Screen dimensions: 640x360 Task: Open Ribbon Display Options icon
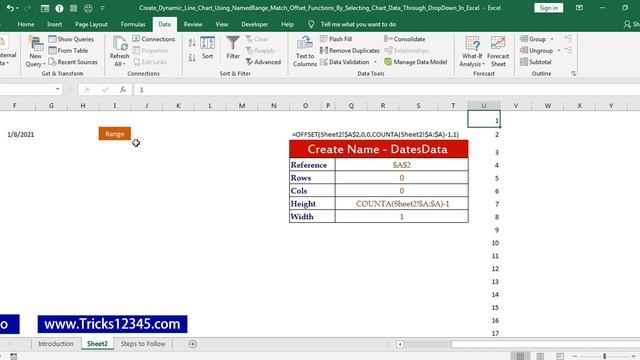click(x=579, y=8)
